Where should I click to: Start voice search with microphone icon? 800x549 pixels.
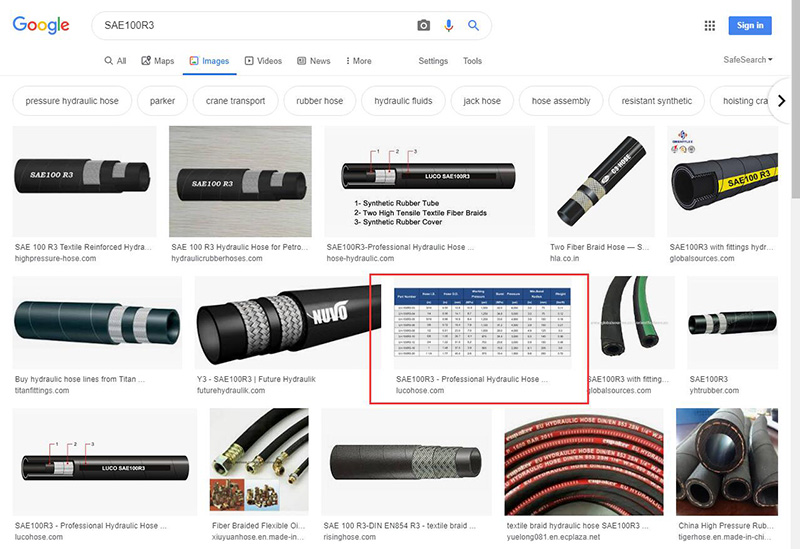point(448,25)
